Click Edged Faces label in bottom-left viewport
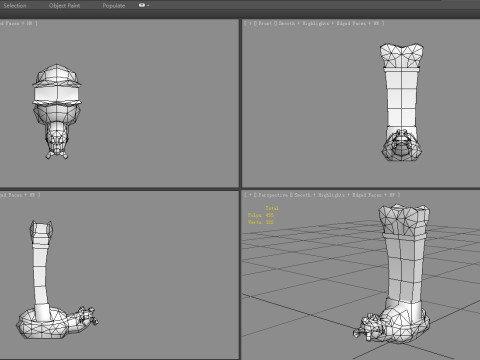480x360 pixels. [x=11, y=195]
